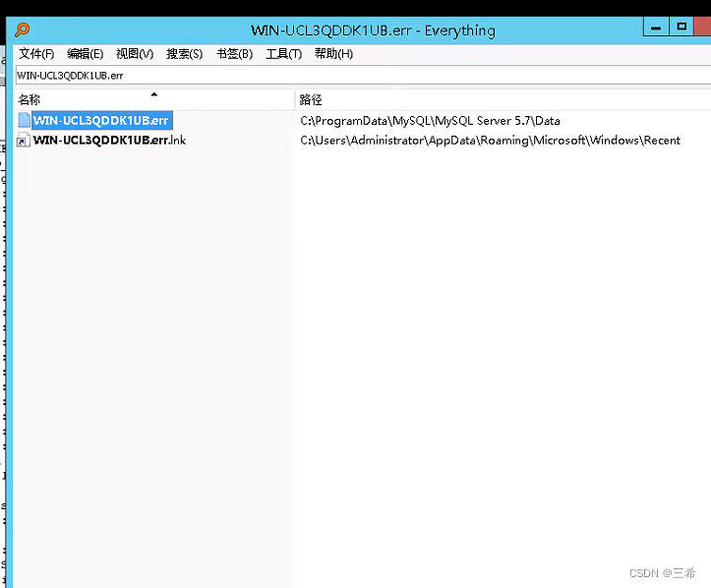Select the WIN-UCL3QDDK1UB.err file row
Image resolution: width=711 pixels, height=588 pixels.
click(363, 121)
